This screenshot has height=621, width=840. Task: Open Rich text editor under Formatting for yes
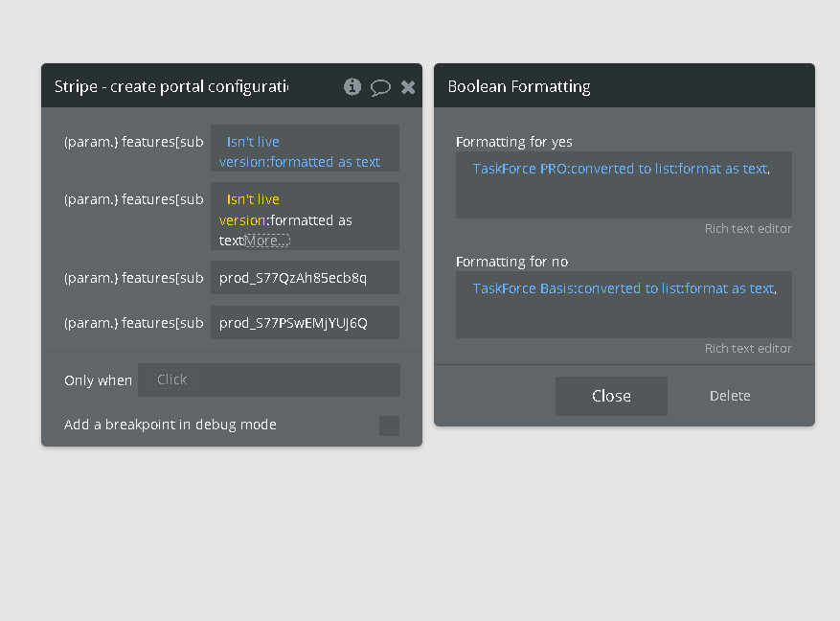748,229
